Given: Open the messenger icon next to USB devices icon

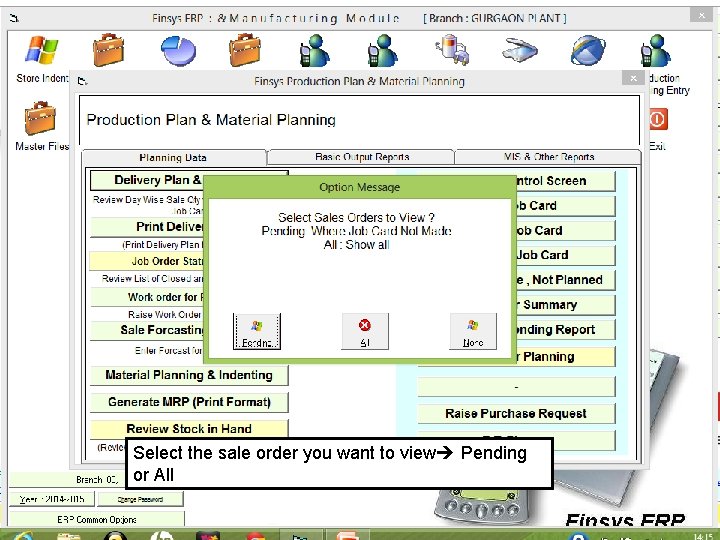Looking at the screenshot, I should coord(382,51).
